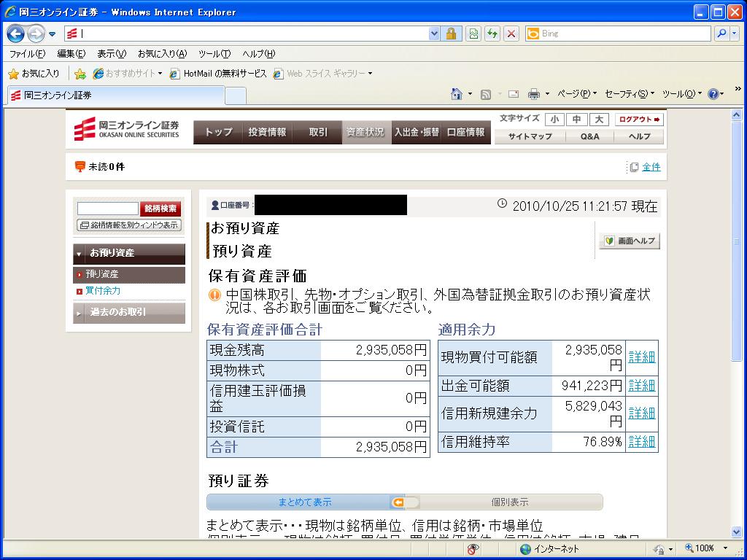Click the stop loading X icon
Viewport: 747px width, 560px height.
[511, 34]
